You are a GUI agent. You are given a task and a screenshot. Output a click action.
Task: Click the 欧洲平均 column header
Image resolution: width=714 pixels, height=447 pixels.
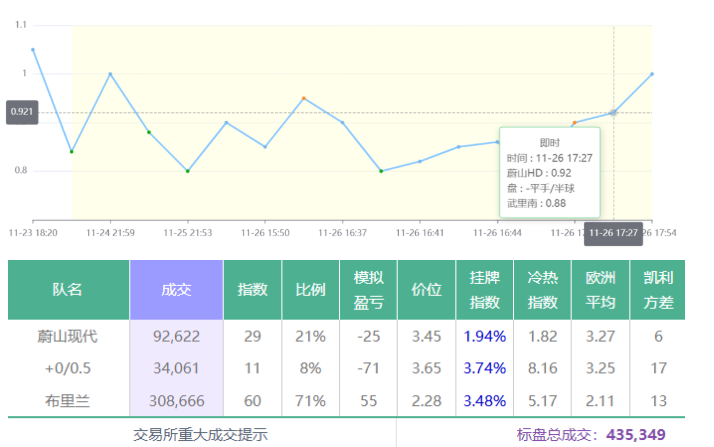[600, 289]
